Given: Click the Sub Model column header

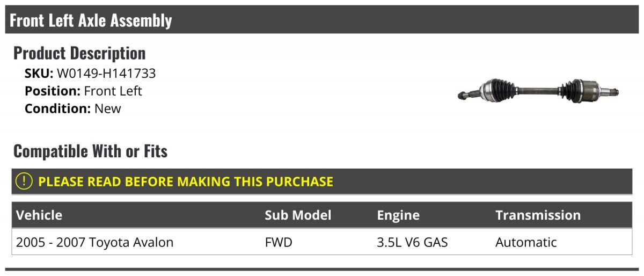Looking at the screenshot, I should click(298, 215).
